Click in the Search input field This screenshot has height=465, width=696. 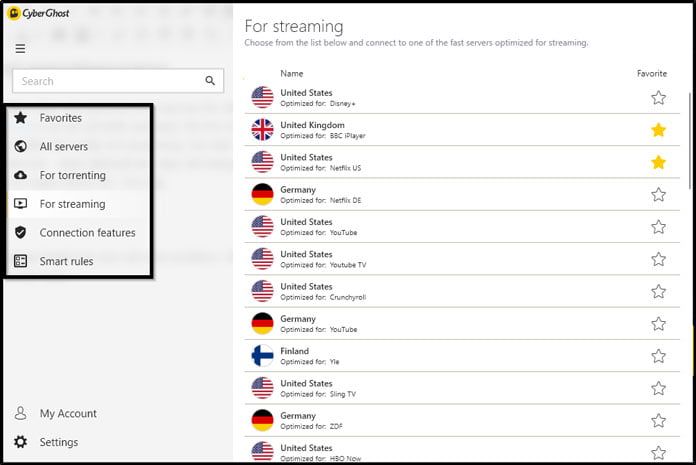click(x=118, y=81)
